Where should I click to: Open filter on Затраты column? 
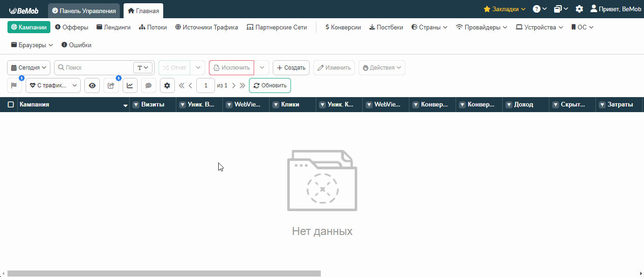602,105
